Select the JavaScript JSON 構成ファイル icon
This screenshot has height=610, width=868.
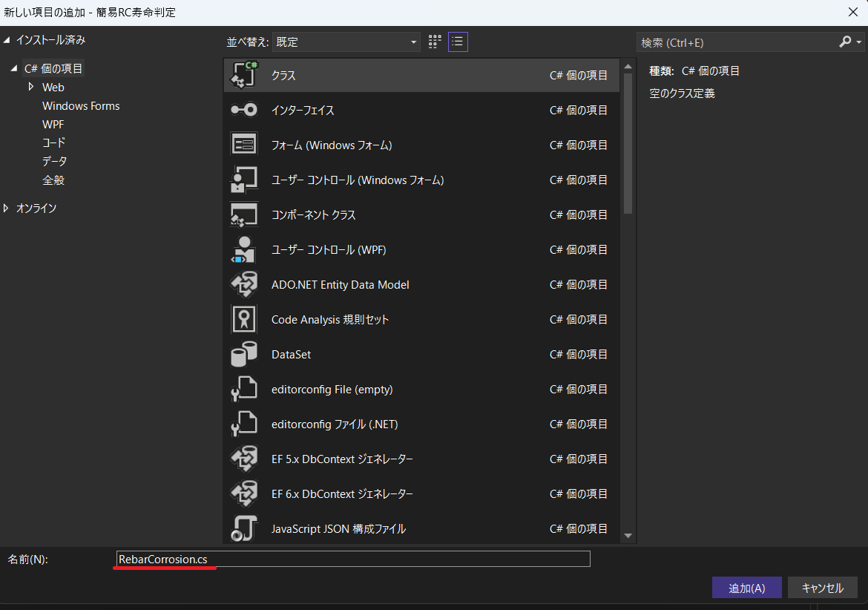point(244,528)
